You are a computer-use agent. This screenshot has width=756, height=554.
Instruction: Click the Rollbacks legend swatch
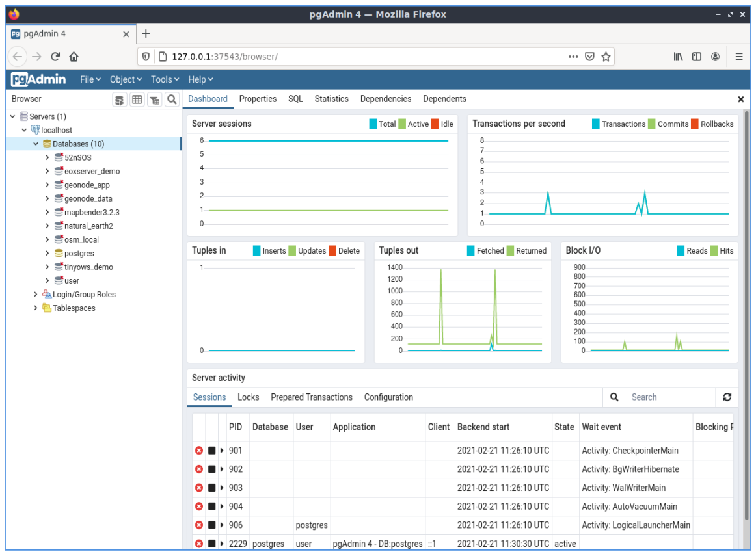point(695,124)
